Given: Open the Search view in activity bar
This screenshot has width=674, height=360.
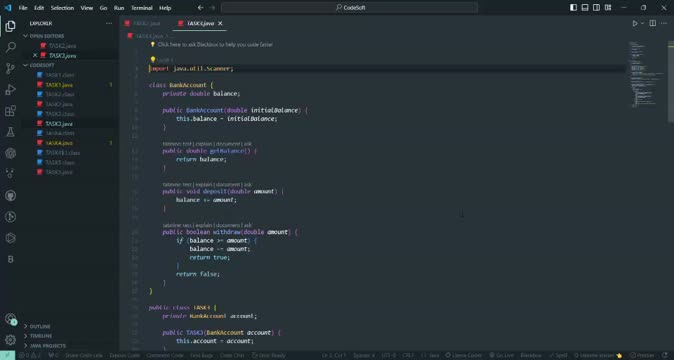Looking at the screenshot, I should click(x=10, y=47).
